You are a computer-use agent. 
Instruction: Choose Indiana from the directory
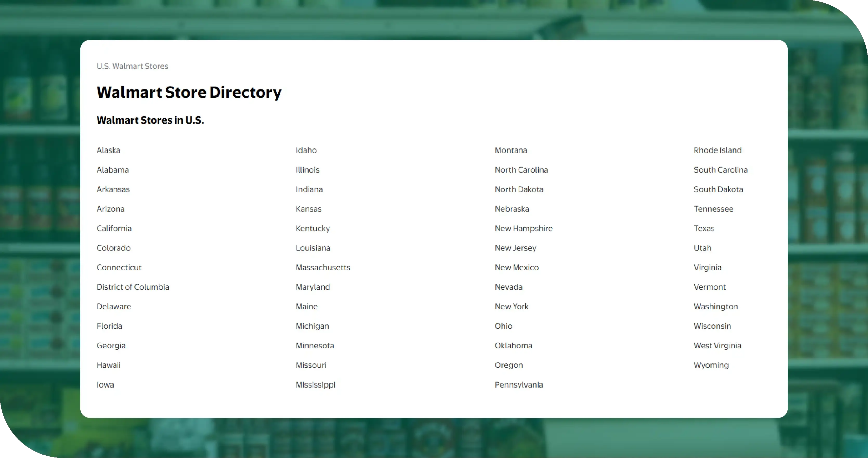(x=309, y=189)
